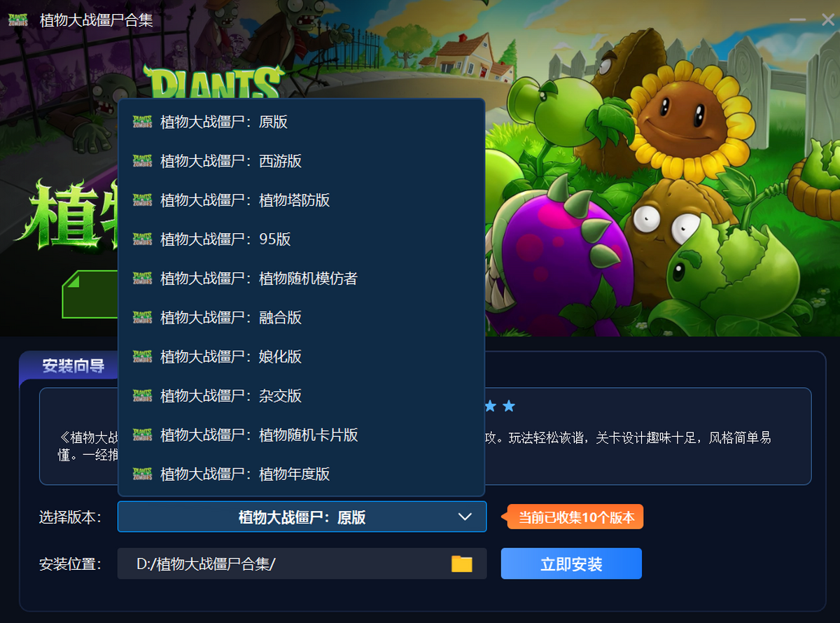Click the 植物大战僵尸合集 window title text
Screen dimensions: 840x623
tap(96, 20)
